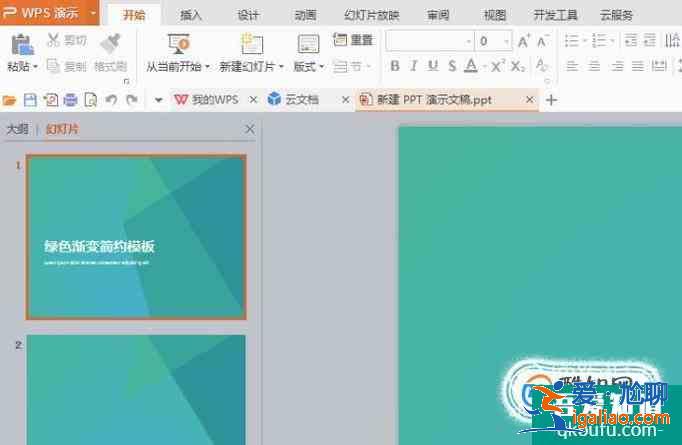Toggle underline formatting

coord(433,66)
